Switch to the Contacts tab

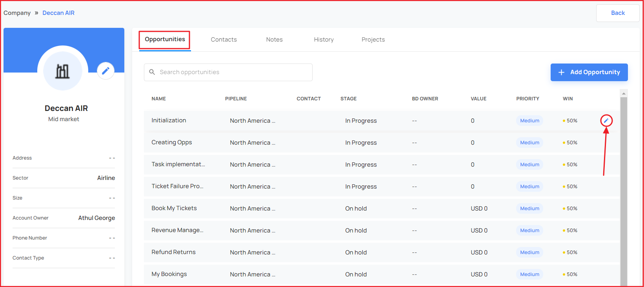point(224,40)
